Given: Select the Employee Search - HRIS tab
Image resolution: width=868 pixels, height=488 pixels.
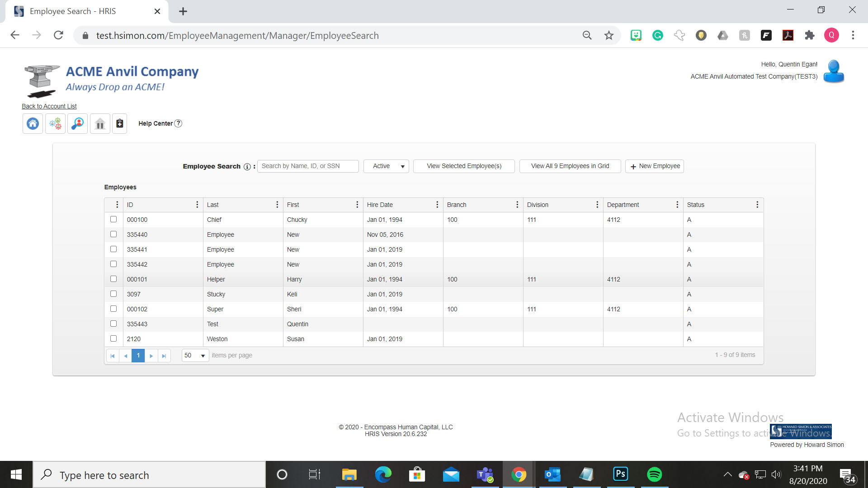Looking at the screenshot, I should (x=86, y=11).
